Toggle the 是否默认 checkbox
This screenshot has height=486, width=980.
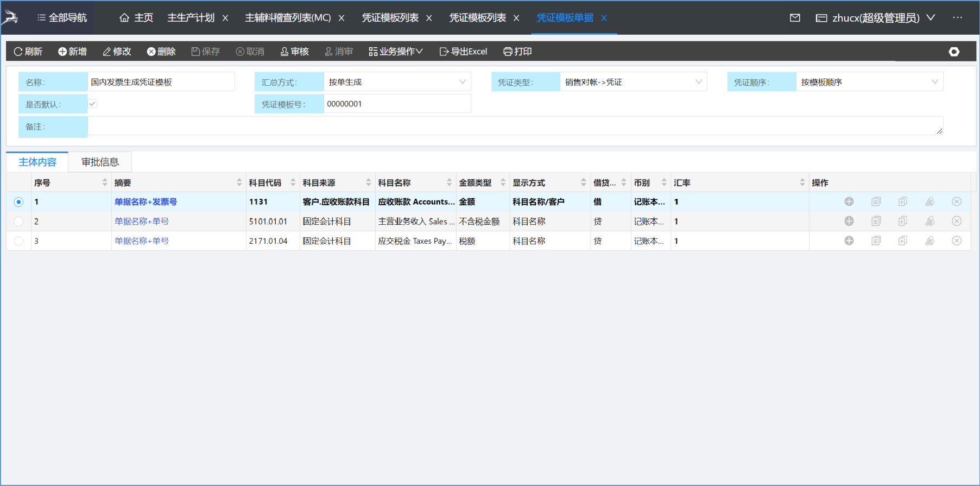pos(93,104)
